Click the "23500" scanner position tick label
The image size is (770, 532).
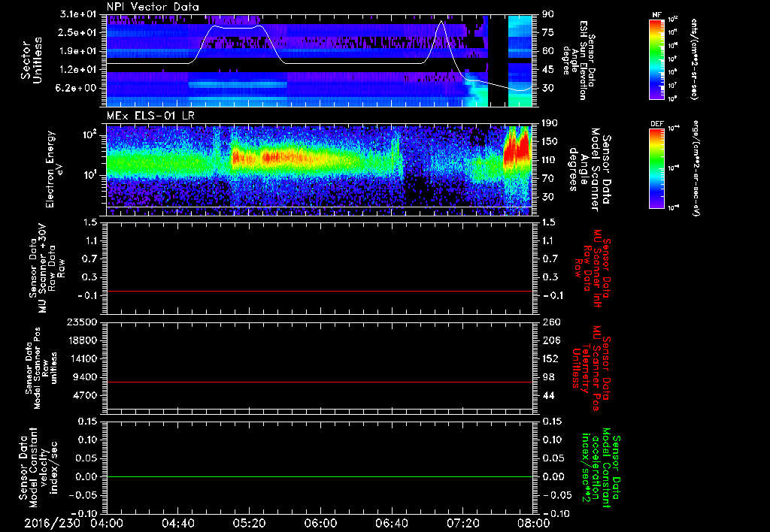(x=82, y=322)
